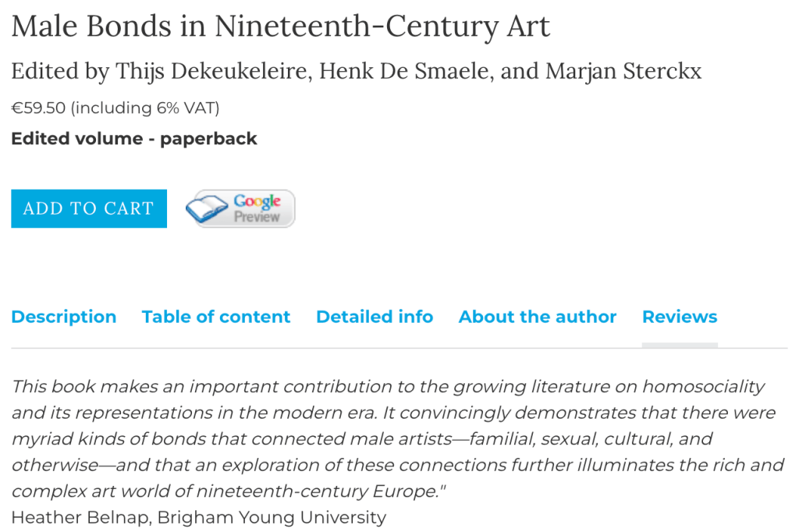Show the About the author tab
Viewport: 799px width, 532px height.
click(538, 317)
